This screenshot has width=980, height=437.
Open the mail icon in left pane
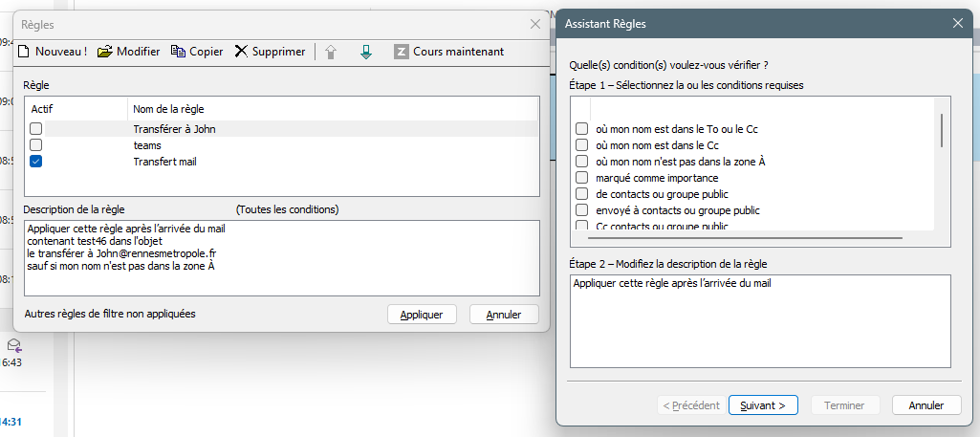click(x=13, y=345)
